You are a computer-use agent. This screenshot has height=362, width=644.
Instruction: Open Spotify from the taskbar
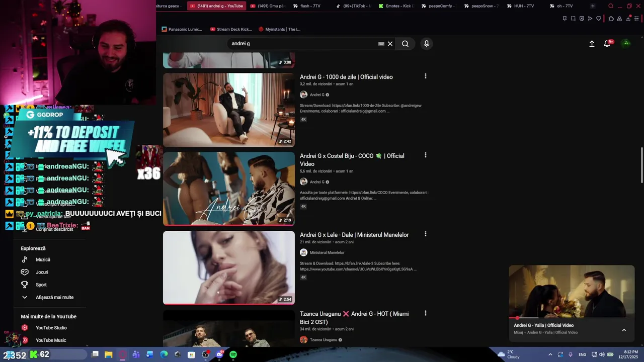point(233,354)
